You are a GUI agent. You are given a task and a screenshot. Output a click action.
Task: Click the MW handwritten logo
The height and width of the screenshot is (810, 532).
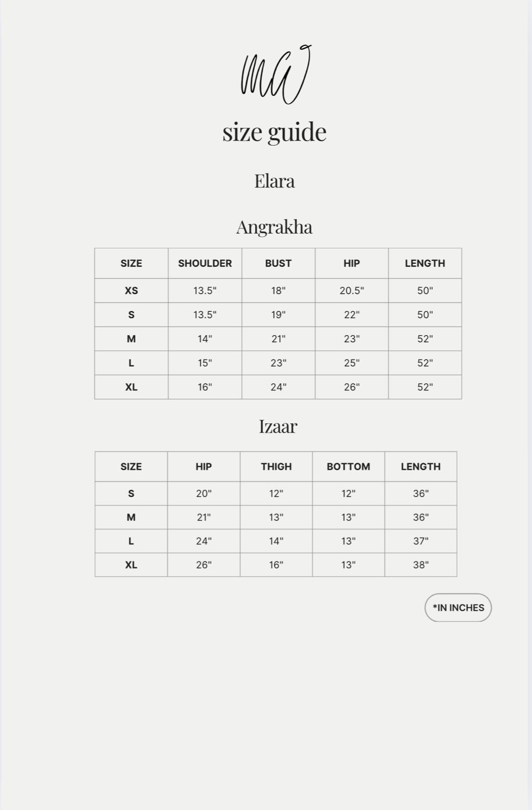[275, 75]
